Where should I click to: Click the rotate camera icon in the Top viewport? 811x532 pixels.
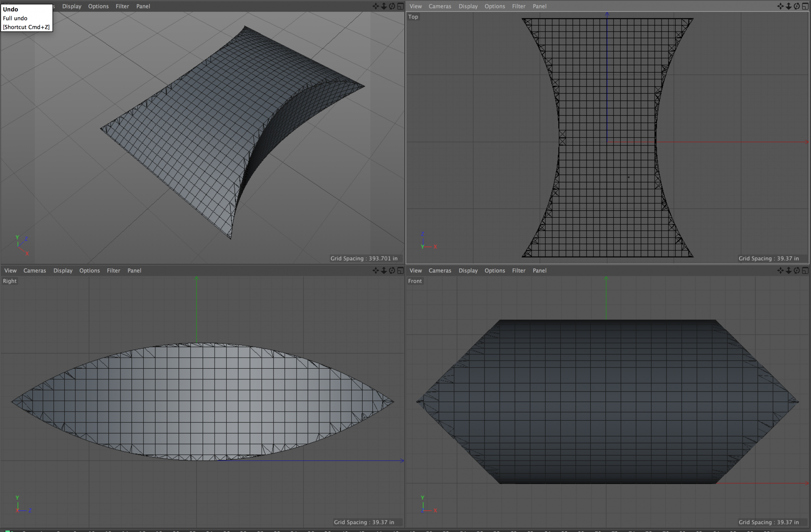796,6
